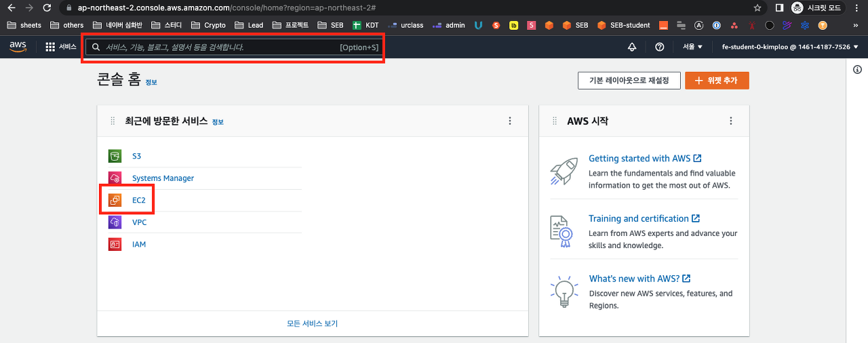
Task: Click the purple VPC service icon
Action: click(115, 222)
